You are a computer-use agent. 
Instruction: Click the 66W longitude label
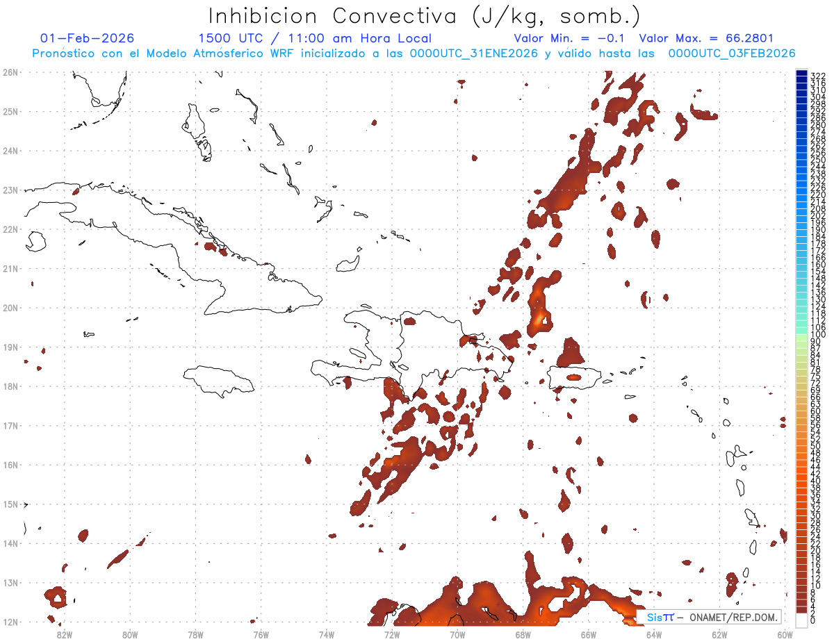tap(588, 634)
